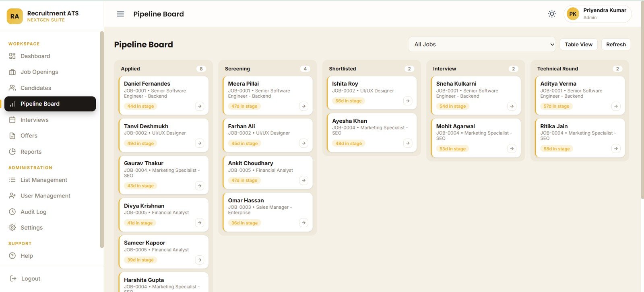Advance Ankit Choudhary using arrow icon
Viewport: 644px width, 292px height.
coord(304,181)
